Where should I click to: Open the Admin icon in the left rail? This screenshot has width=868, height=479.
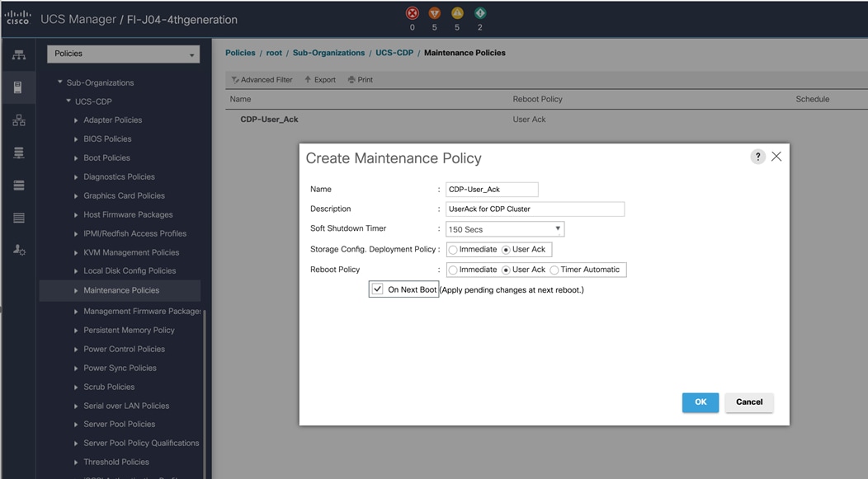19,250
